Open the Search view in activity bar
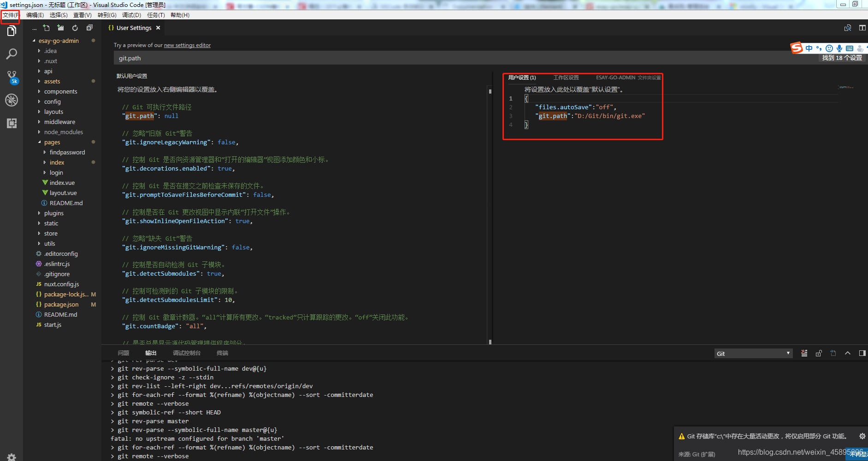The width and height of the screenshot is (868, 461). click(12, 54)
